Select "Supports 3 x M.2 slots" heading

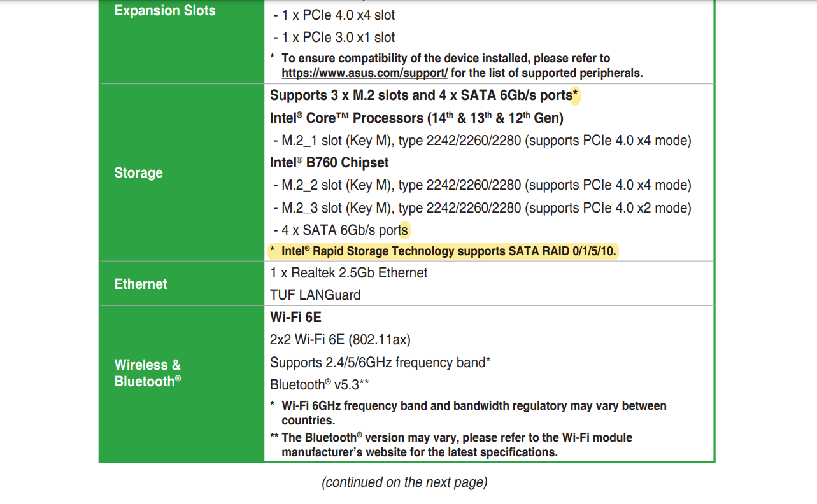(x=424, y=95)
